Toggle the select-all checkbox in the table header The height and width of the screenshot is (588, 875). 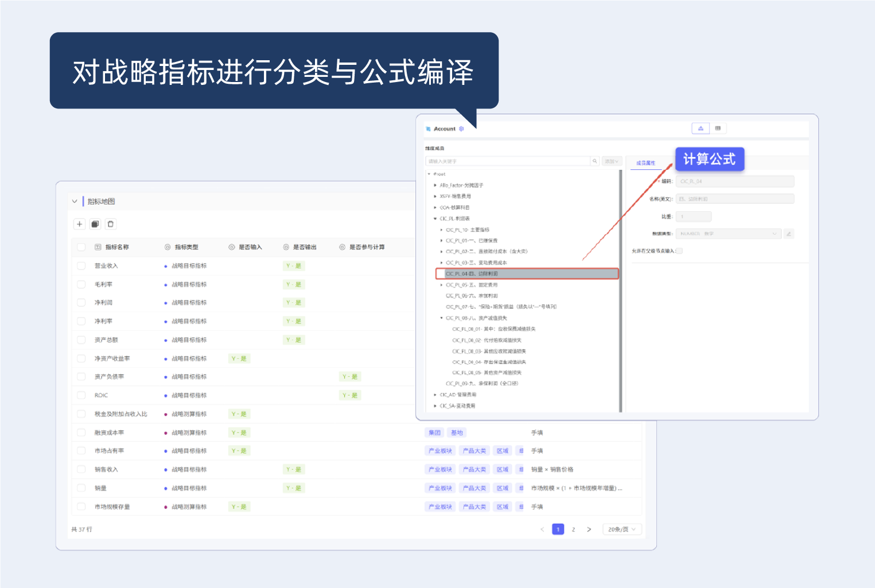click(x=81, y=247)
